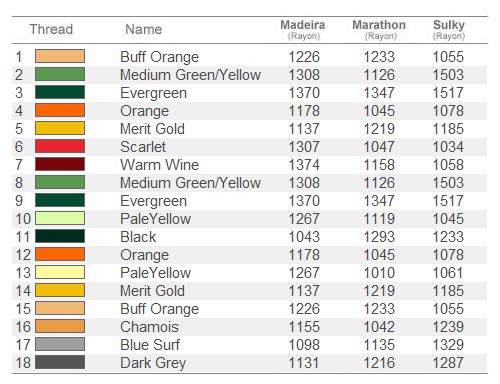Select the Evergreen swatch in row 3
500x384 pixels.
pos(60,92)
